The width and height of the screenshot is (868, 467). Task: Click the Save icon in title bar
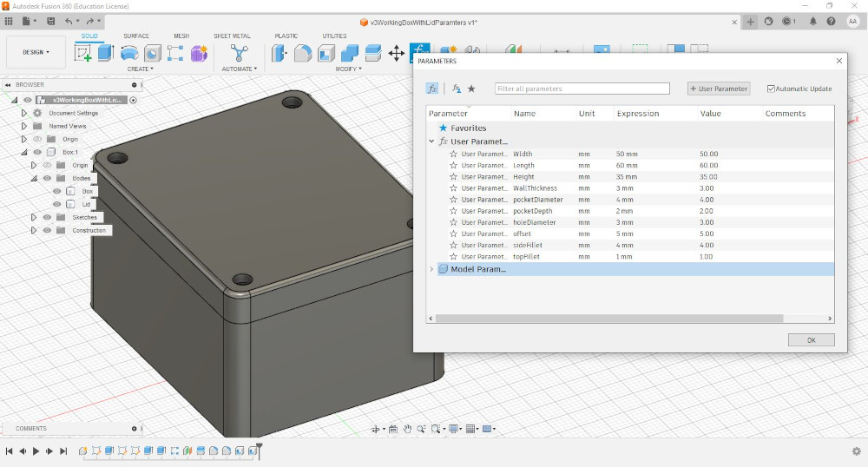coord(51,21)
